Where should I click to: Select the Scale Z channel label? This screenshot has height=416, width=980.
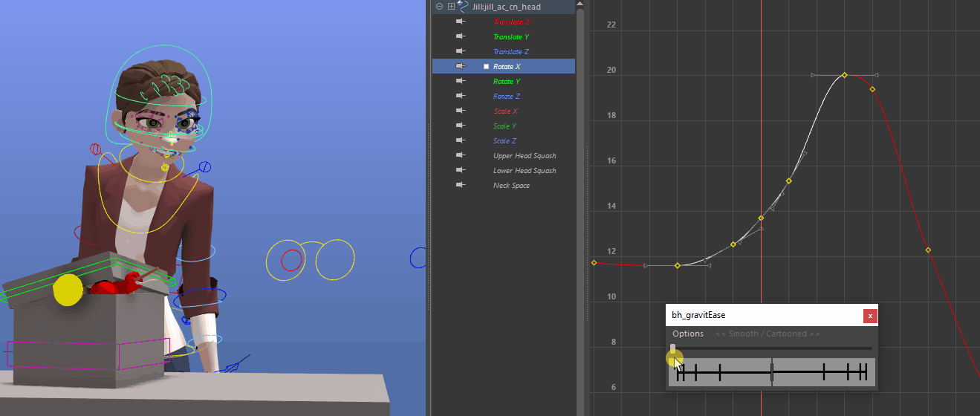[x=505, y=141]
